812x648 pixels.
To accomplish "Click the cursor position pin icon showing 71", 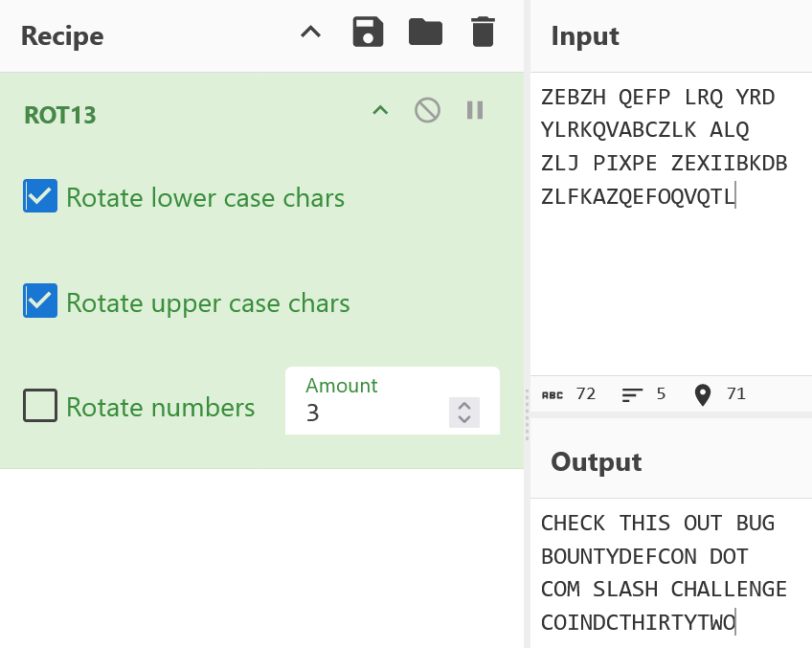I will [x=702, y=395].
